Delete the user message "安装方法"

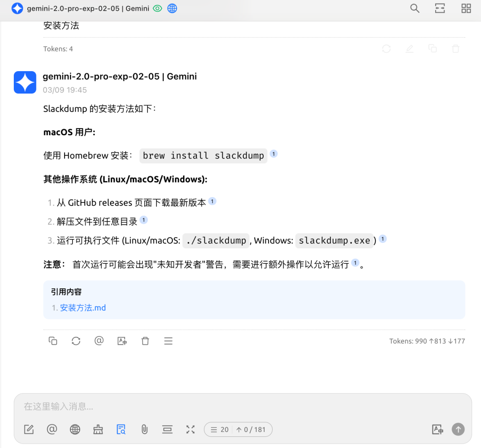(x=456, y=49)
